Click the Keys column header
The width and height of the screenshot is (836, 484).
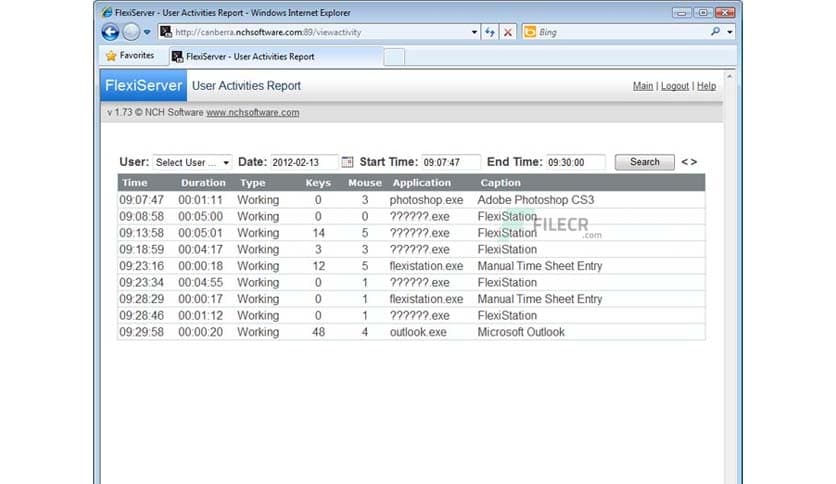coord(318,182)
